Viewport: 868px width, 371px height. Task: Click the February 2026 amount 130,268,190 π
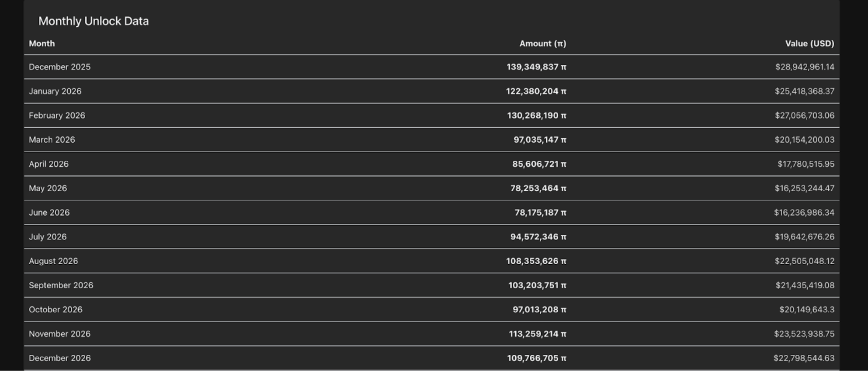coord(536,115)
